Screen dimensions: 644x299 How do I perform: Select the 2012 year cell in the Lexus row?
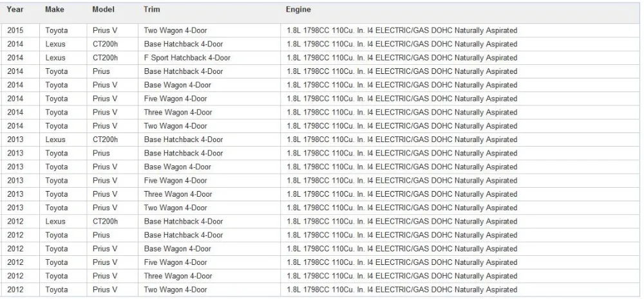15,221
